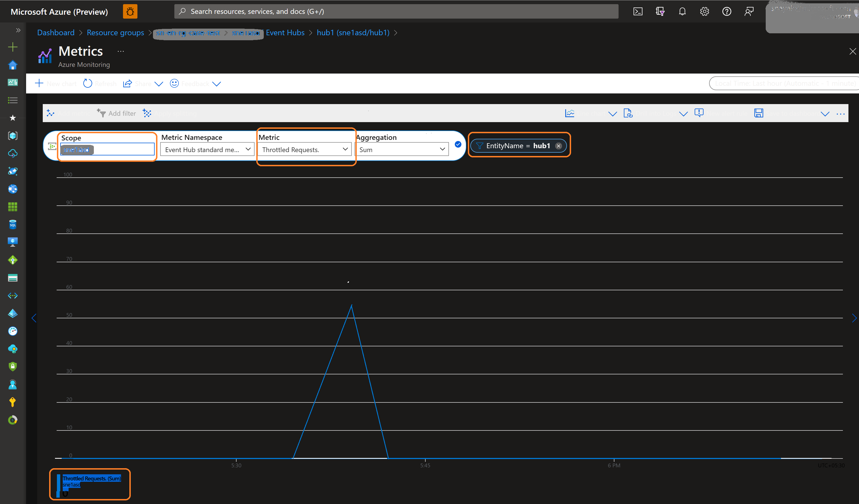Toggle the blue metric checkmark

click(x=458, y=145)
